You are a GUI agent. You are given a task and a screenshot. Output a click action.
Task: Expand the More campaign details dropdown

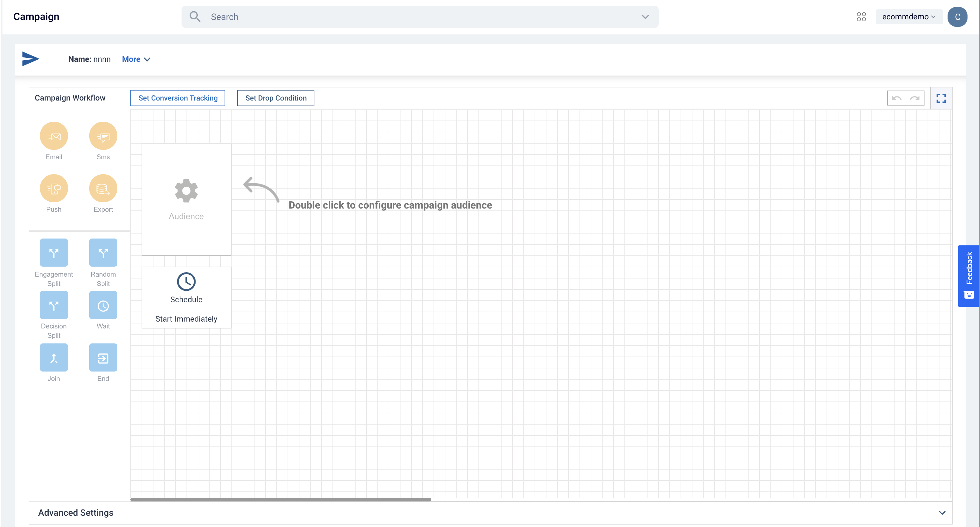pos(136,59)
